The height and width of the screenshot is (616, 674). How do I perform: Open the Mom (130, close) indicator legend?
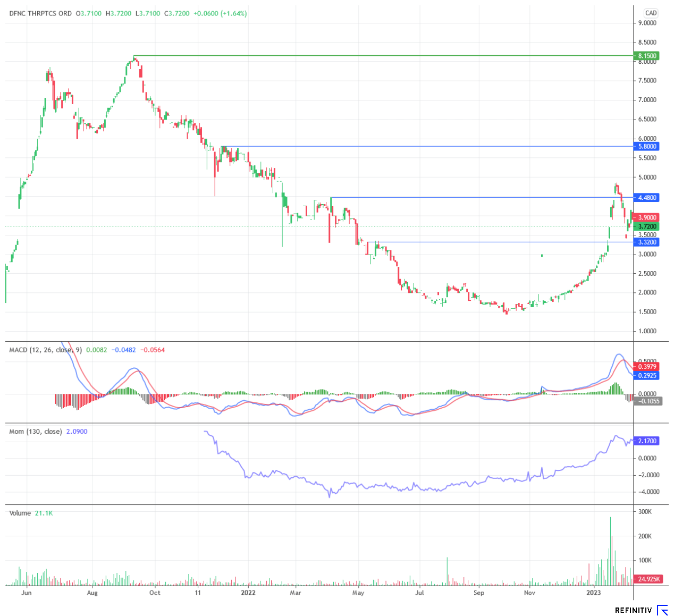pos(36,432)
